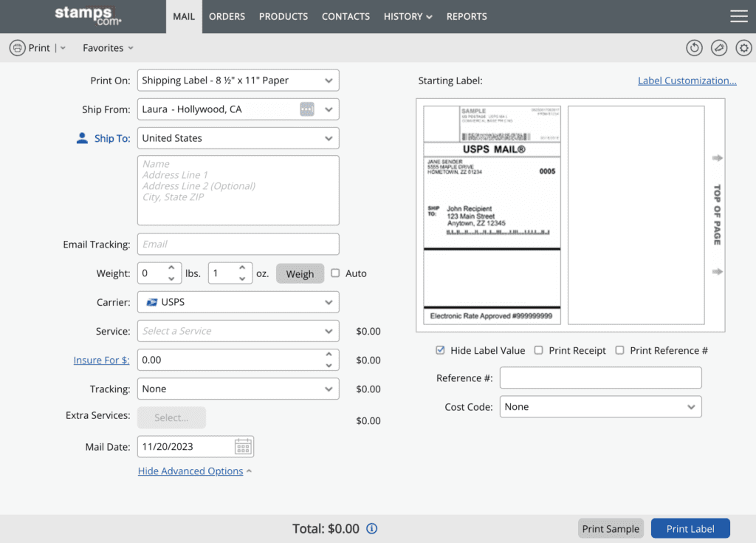Image resolution: width=756 pixels, height=543 pixels.
Task: Click the Print Label button
Action: (x=690, y=528)
